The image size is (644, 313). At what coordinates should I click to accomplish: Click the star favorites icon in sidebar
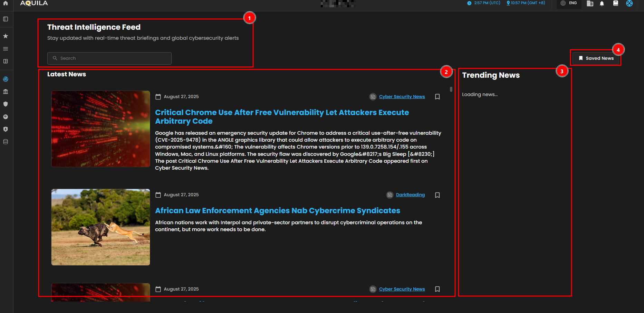6,36
